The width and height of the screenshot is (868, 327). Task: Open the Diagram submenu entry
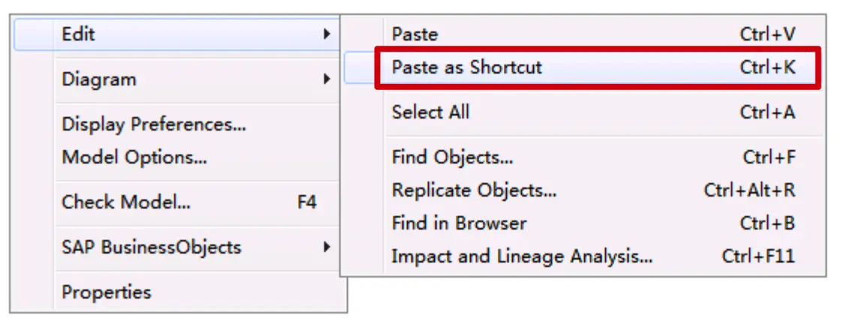177,79
